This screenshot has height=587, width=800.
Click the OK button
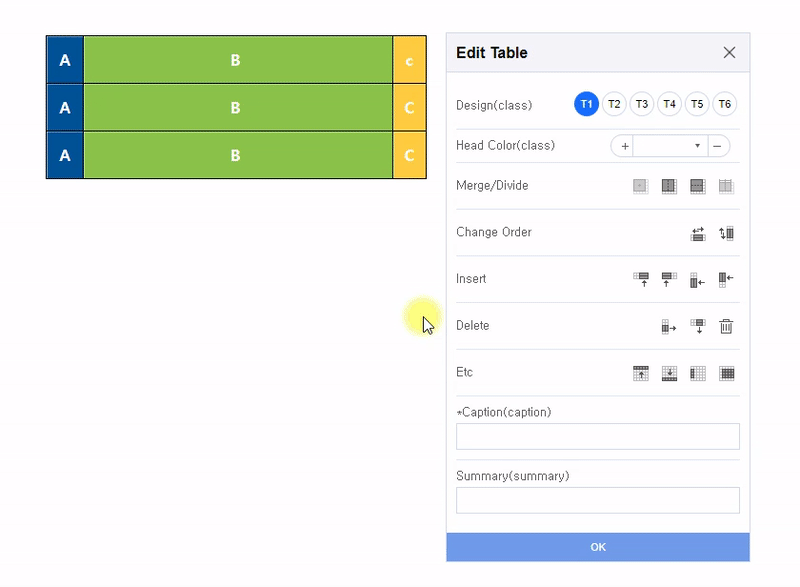pyautogui.click(x=598, y=547)
